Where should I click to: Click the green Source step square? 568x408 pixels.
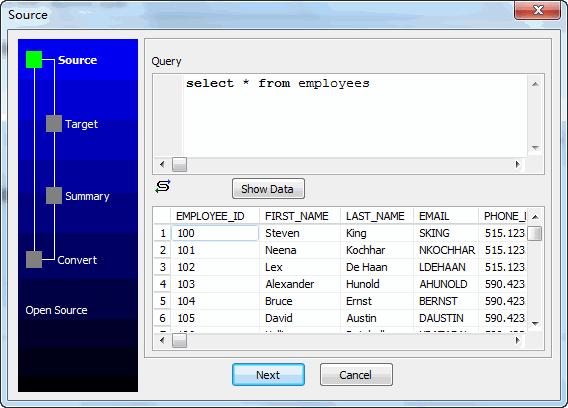[x=34, y=59]
